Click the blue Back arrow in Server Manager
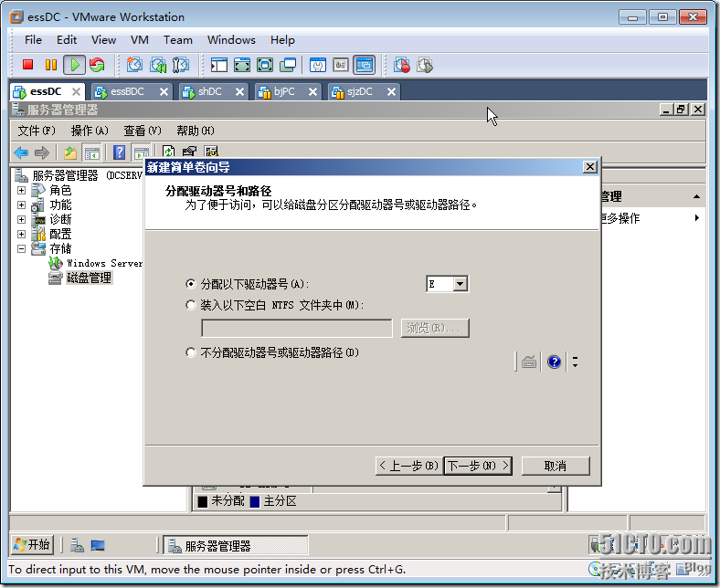This screenshot has height=588, width=720. 21,152
